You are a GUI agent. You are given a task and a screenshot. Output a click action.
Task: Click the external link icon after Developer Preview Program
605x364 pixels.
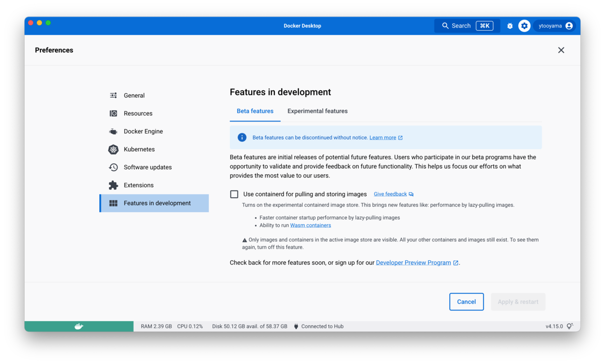(x=456, y=263)
